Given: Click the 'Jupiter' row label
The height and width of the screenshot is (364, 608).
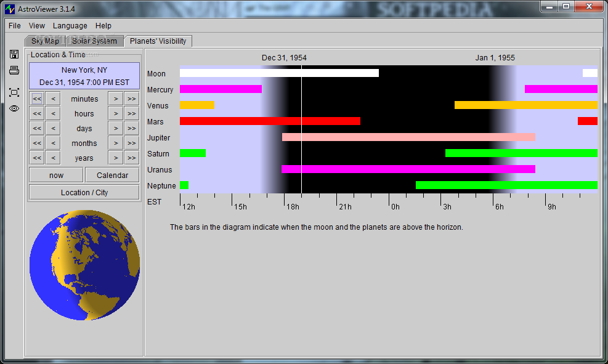Looking at the screenshot, I should click(x=158, y=137).
